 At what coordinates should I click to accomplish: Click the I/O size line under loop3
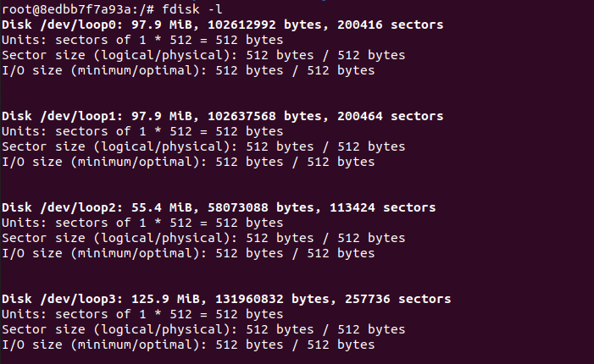point(188,345)
